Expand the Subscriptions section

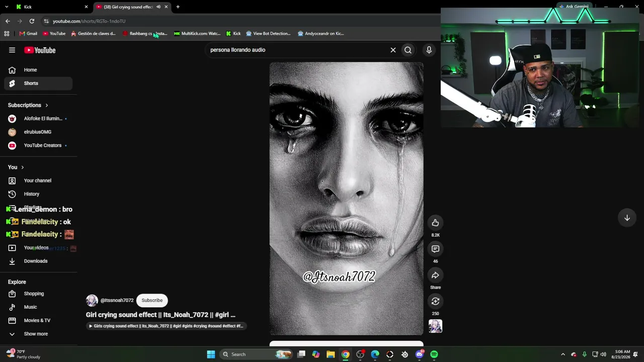[28, 105]
